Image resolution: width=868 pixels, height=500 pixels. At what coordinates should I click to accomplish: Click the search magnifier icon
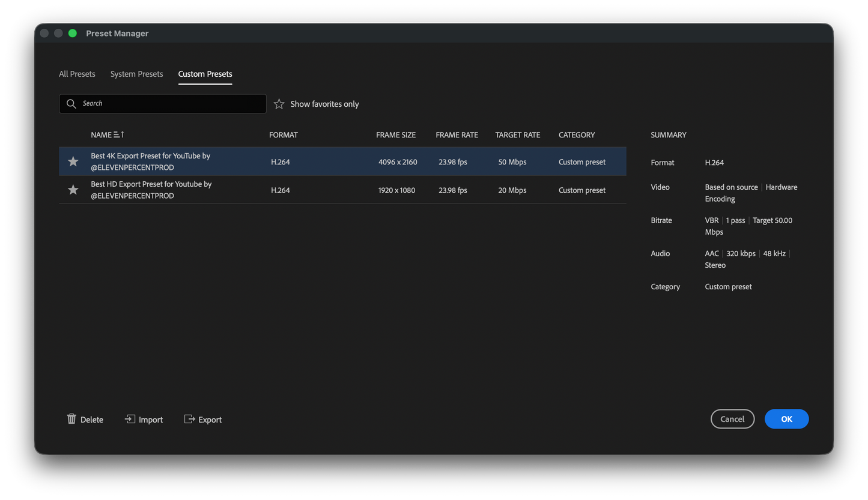[x=71, y=104]
